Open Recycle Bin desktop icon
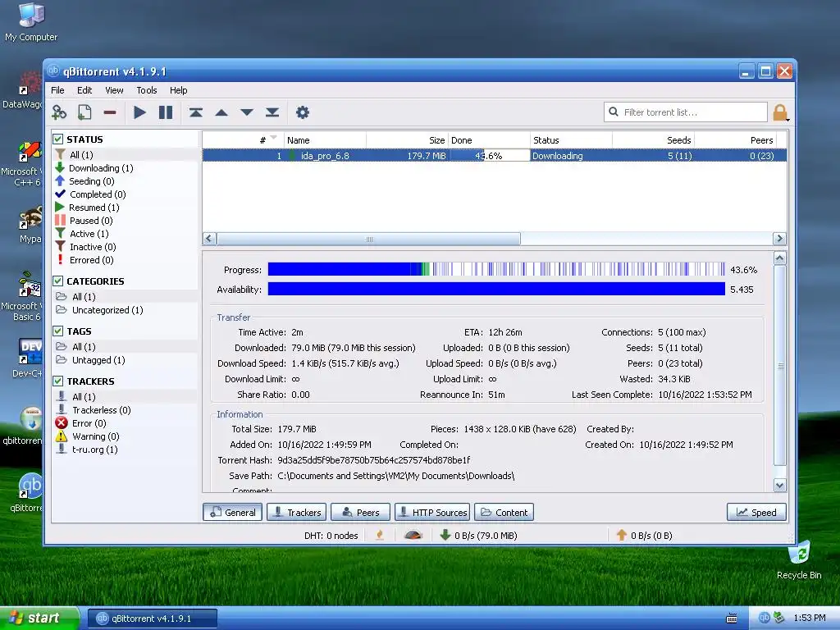 click(x=799, y=560)
